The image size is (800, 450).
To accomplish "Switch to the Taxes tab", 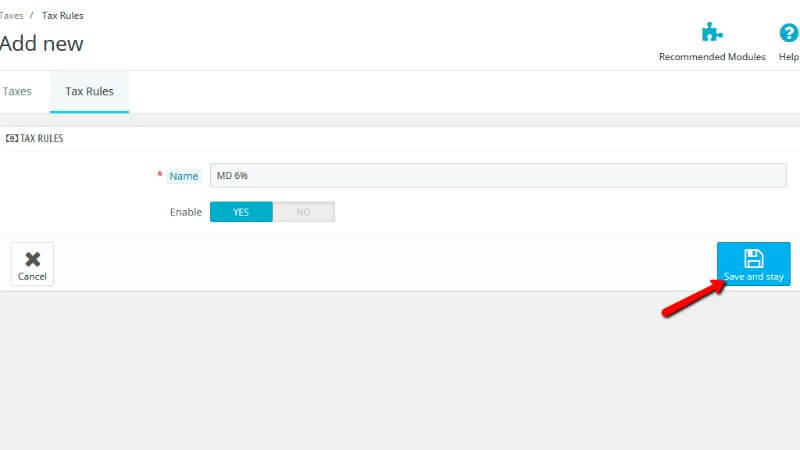I will [17, 91].
